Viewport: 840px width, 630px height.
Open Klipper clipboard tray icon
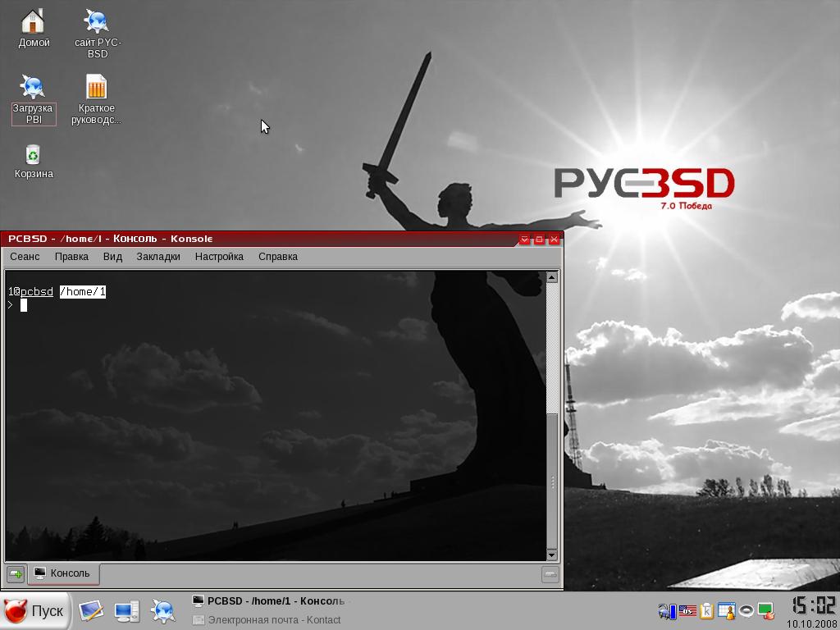[x=706, y=610]
